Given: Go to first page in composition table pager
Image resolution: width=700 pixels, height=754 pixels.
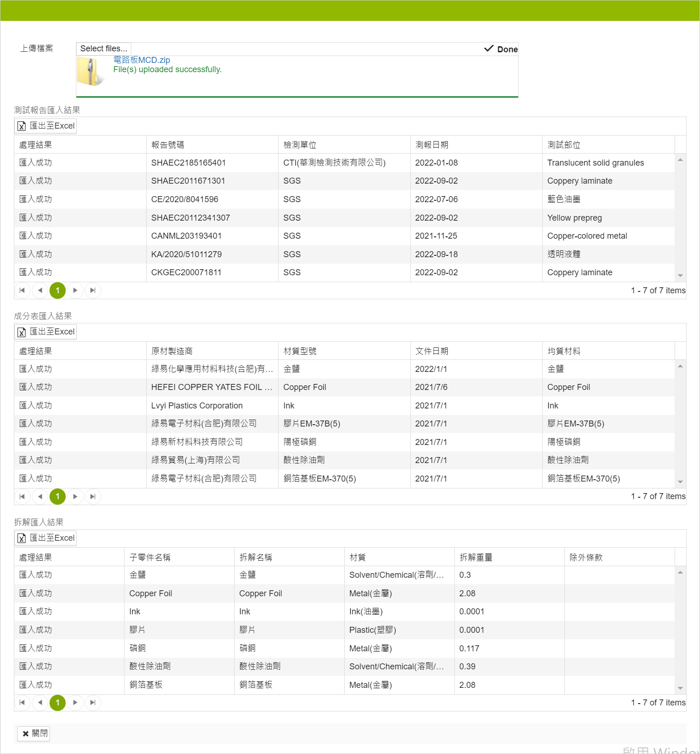Looking at the screenshot, I should pyautogui.click(x=22, y=496).
